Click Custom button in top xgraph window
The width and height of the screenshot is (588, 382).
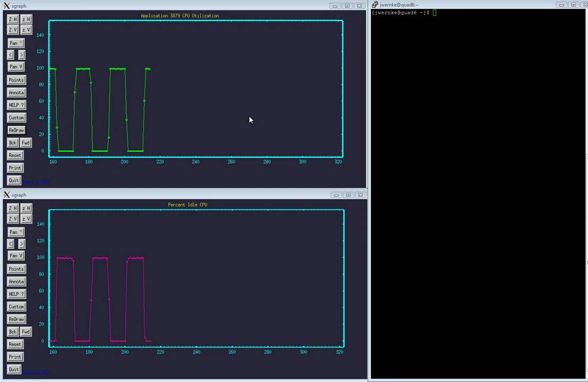pos(16,118)
